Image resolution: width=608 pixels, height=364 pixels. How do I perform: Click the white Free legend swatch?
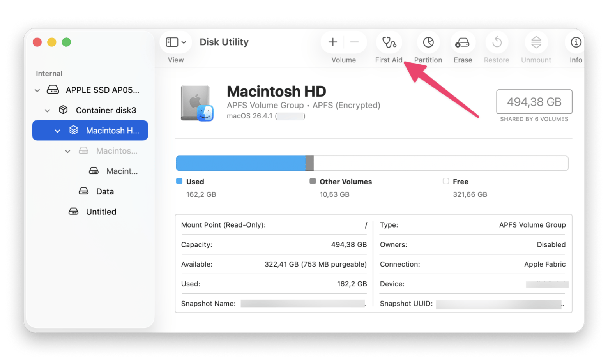tap(446, 181)
